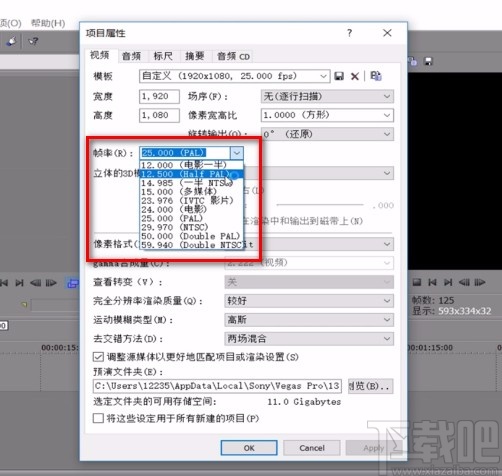Screen dimensions: 502x476
Task: Click the help question mark in the dialog title
Action: 349,33
